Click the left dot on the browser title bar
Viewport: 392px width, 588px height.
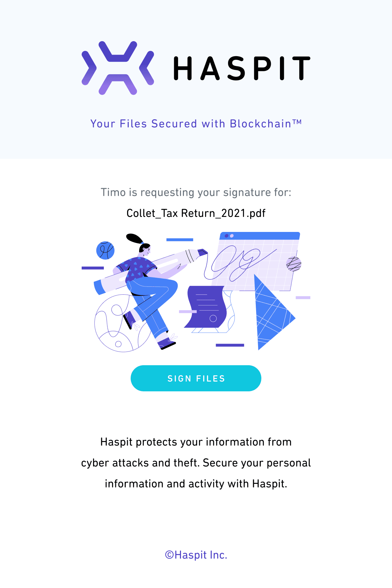226,236
